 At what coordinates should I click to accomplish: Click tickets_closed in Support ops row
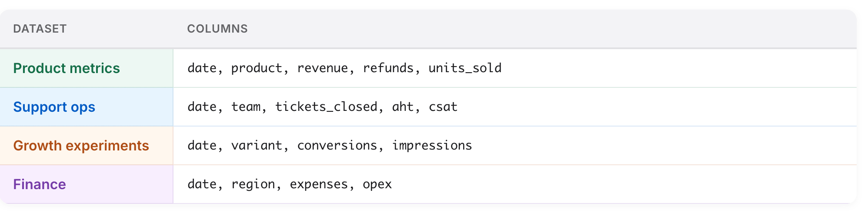click(326, 107)
